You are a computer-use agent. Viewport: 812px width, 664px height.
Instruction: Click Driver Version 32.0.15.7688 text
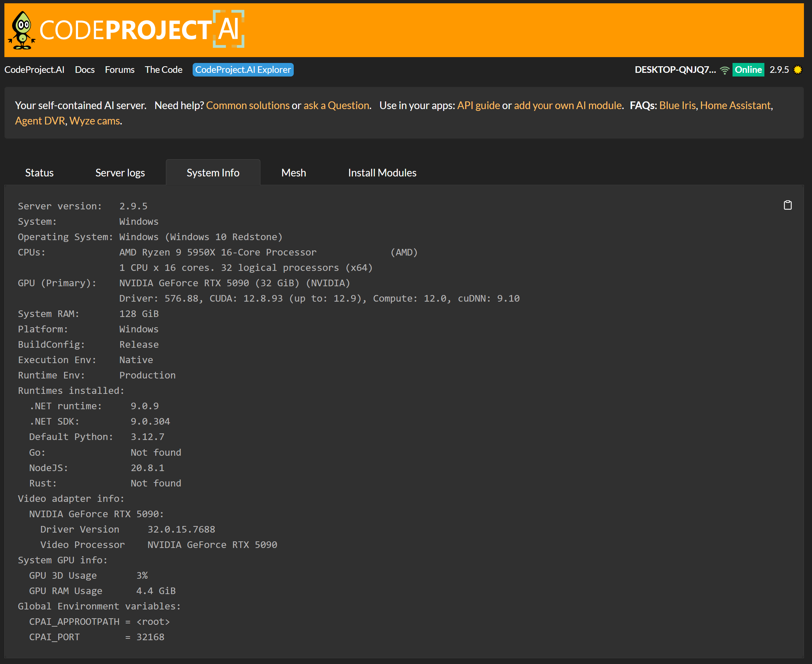click(x=128, y=529)
